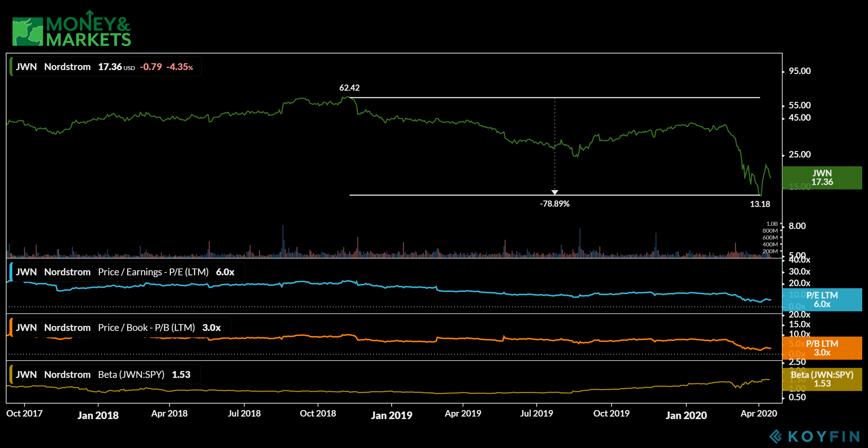This screenshot has height=448, width=868.
Task: Click the 13.18 low price annotation
Action: pyautogui.click(x=760, y=204)
